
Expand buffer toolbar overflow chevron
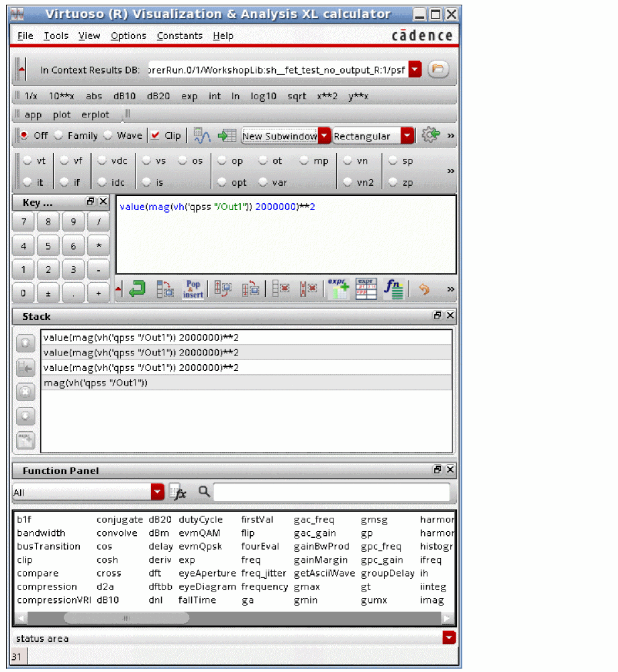click(450, 289)
